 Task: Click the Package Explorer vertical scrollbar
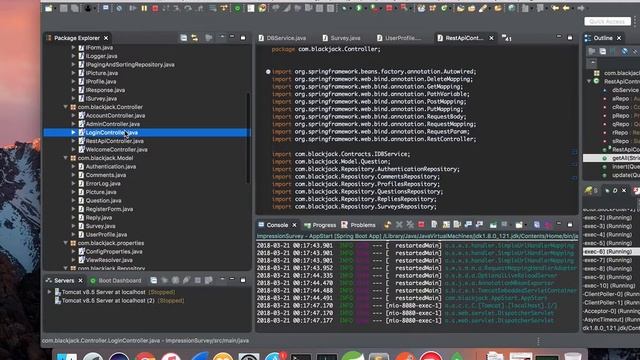[x=248, y=138]
